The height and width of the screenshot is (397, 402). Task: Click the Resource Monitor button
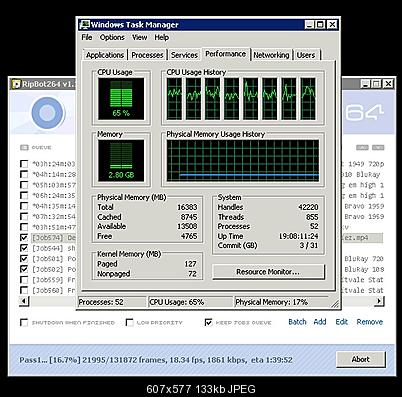(x=268, y=272)
